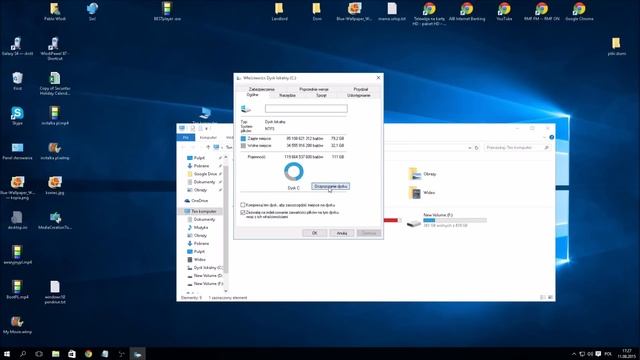Click the Anuluj button
Image resolution: width=640 pixels, height=360 pixels.
pos(342,233)
